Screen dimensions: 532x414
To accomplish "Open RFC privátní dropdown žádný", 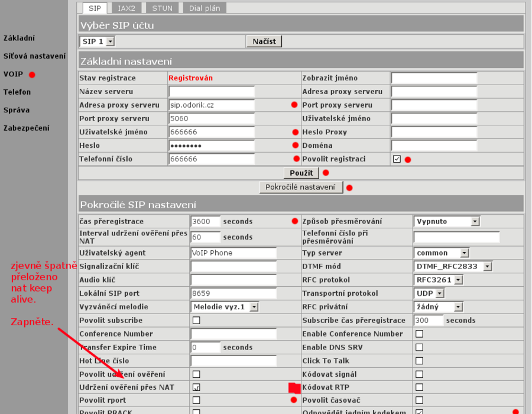I will tap(439, 307).
